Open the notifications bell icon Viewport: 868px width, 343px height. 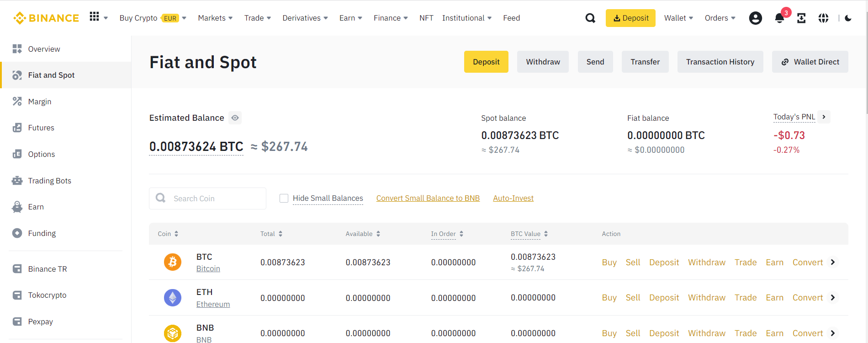[779, 18]
